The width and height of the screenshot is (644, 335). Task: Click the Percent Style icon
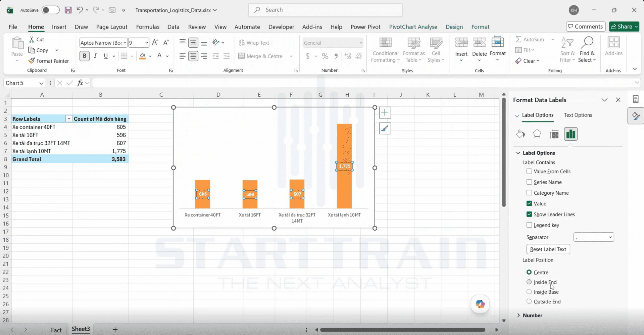pos(325,56)
